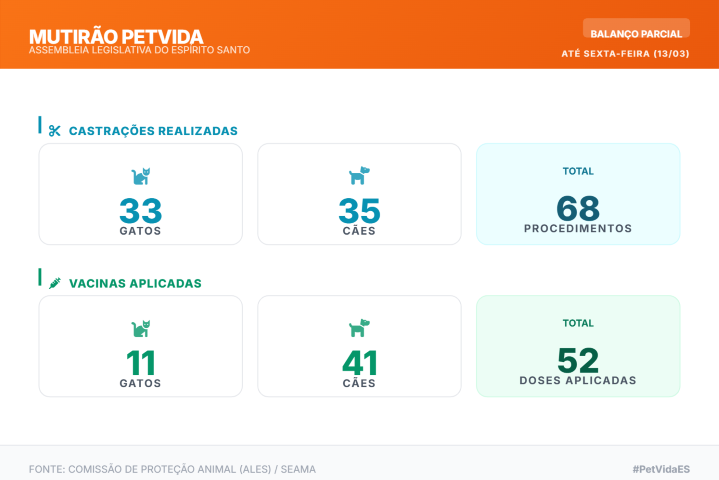
Task: Click the syringe icon beside Vacinas Aplicadas
Action: 55,283
